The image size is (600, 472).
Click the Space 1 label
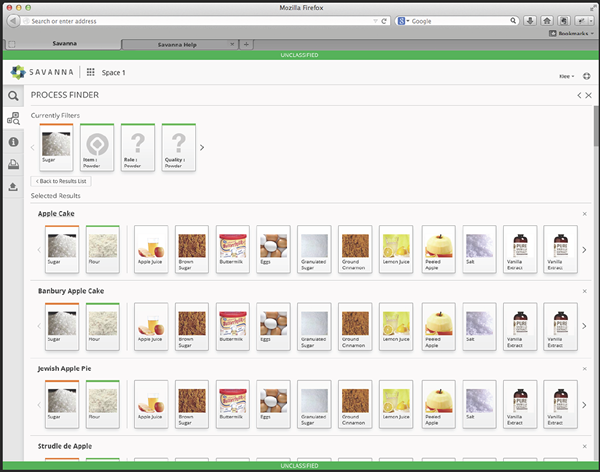click(x=113, y=72)
